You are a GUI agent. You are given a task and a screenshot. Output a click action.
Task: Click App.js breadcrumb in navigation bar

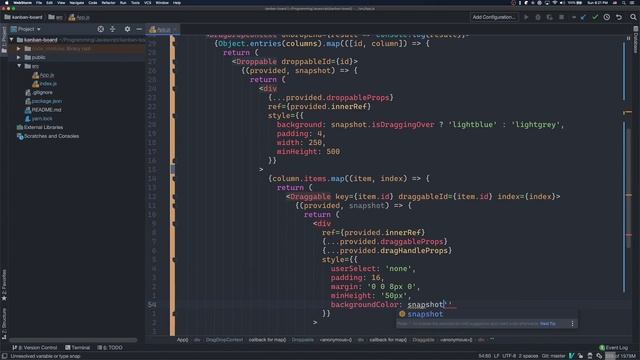point(79,17)
